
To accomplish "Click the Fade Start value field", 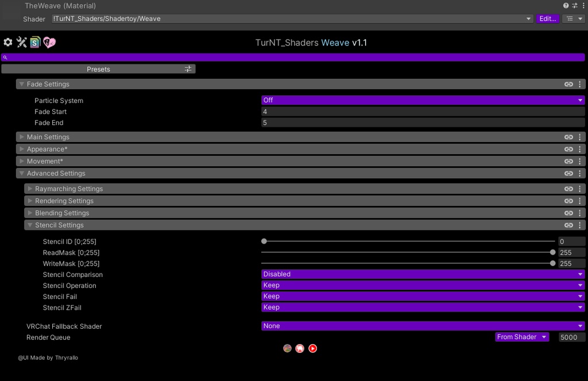I will pyautogui.click(x=423, y=111).
